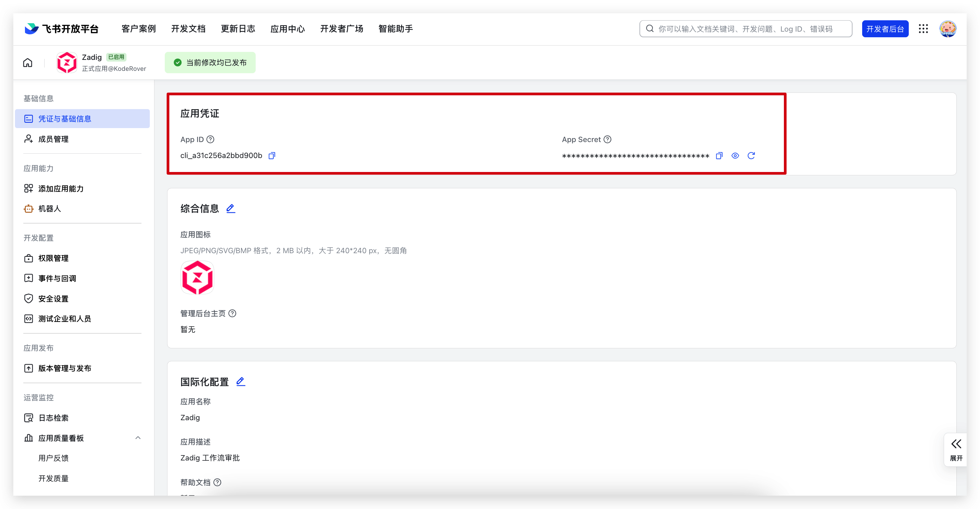This screenshot has height=509, width=980.
Task: Reveal the hidden App Secret
Action: (735, 155)
